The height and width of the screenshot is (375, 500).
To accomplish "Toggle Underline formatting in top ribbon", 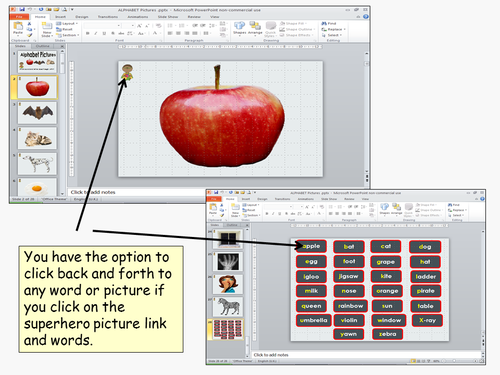I will 104,33.
